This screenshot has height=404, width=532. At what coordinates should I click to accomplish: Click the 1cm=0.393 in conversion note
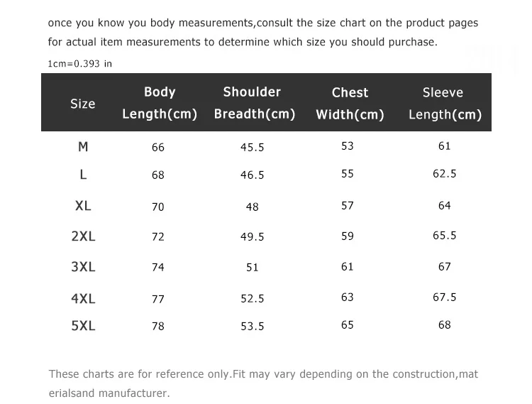79,64
